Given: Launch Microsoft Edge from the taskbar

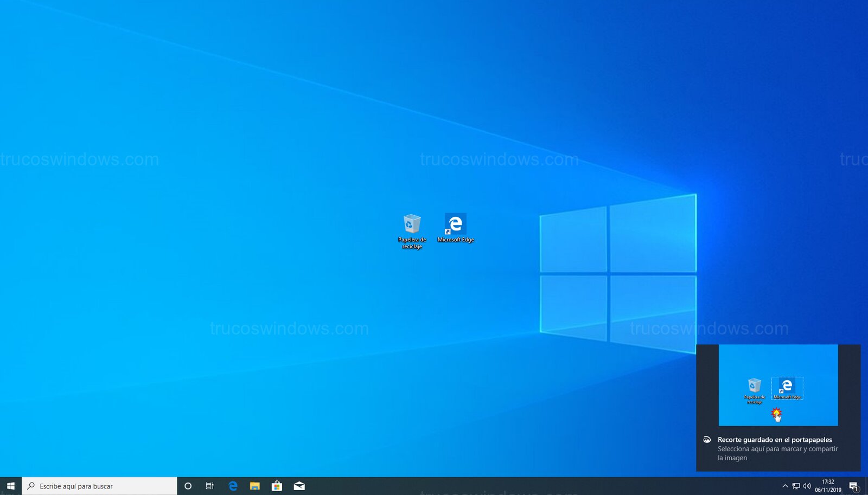Looking at the screenshot, I should (233, 486).
